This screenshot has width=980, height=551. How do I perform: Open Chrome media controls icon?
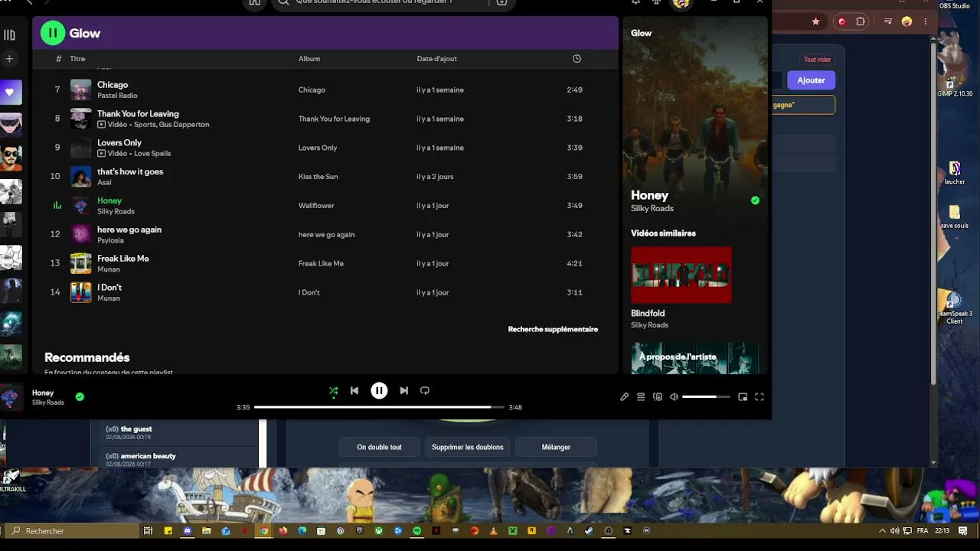click(888, 21)
